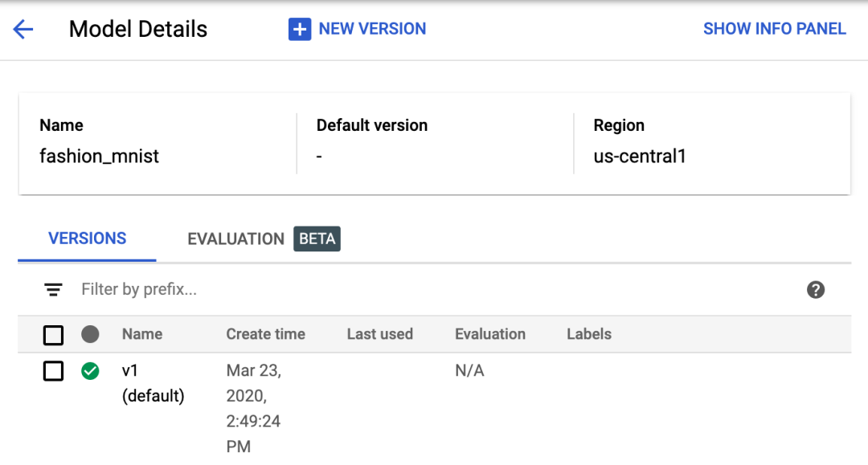Image resolution: width=868 pixels, height=465 pixels.
Task: Open the Evaluation tab
Action: pos(235,239)
